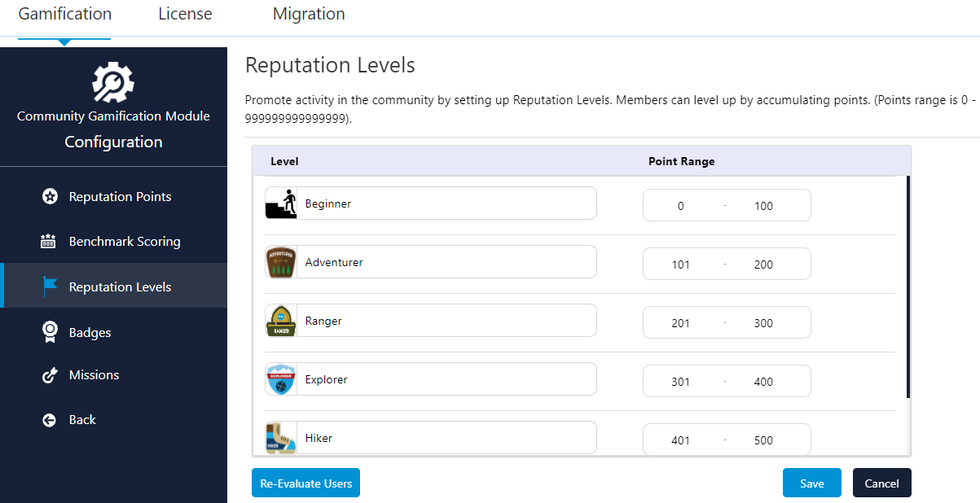Click the Hiker level boot badge image
Viewport: 980px width, 503px height.
point(281,438)
